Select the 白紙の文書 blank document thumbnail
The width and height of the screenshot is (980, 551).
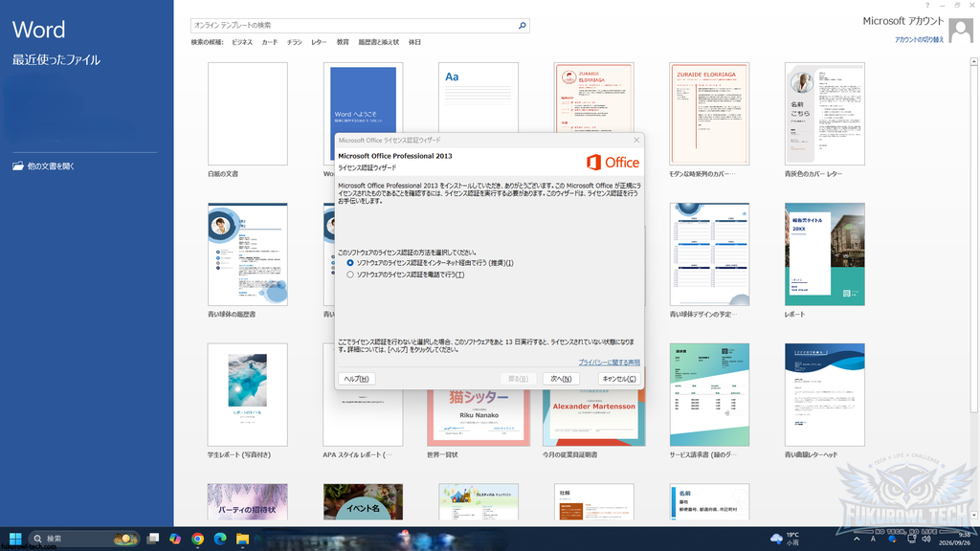[x=248, y=114]
